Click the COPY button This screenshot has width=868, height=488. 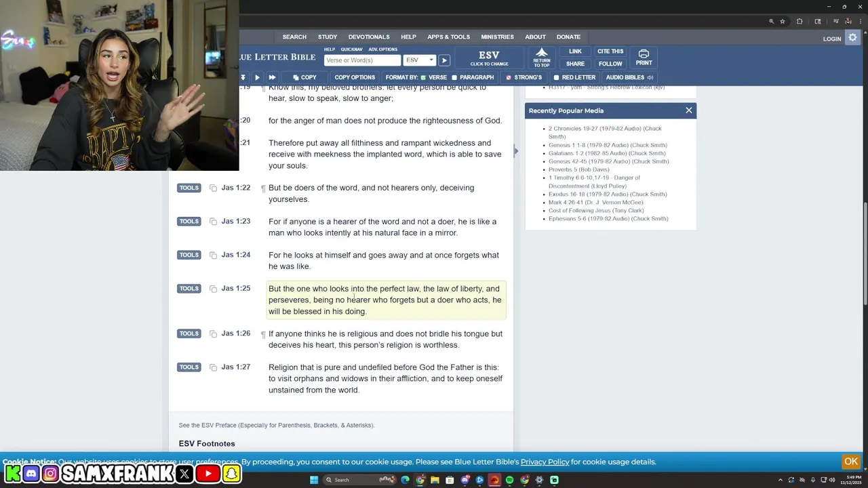tap(304, 77)
